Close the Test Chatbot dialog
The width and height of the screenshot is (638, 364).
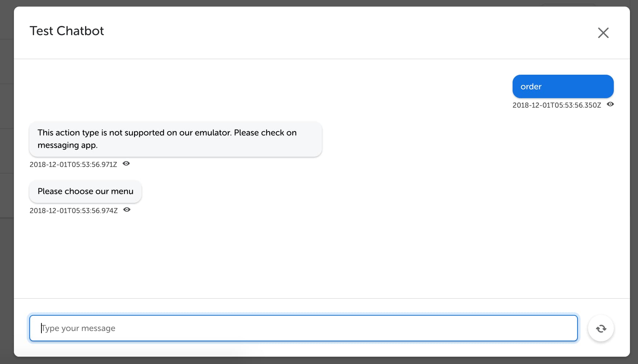pyautogui.click(x=603, y=33)
